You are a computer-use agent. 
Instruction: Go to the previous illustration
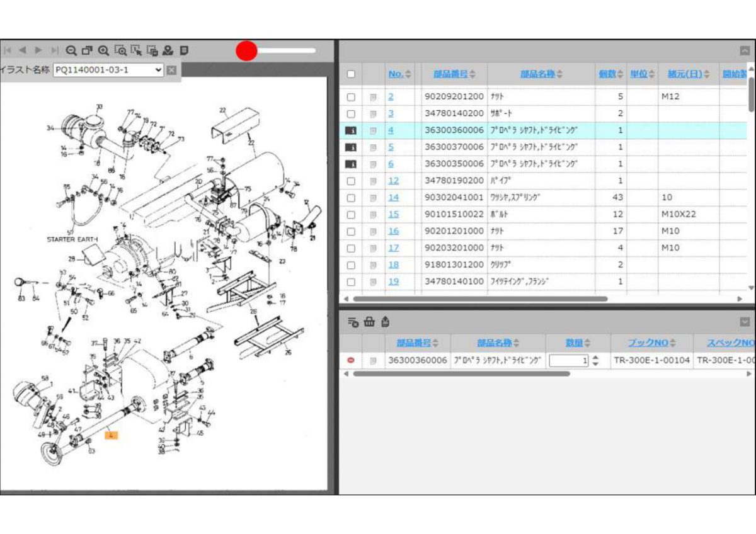[x=23, y=50]
